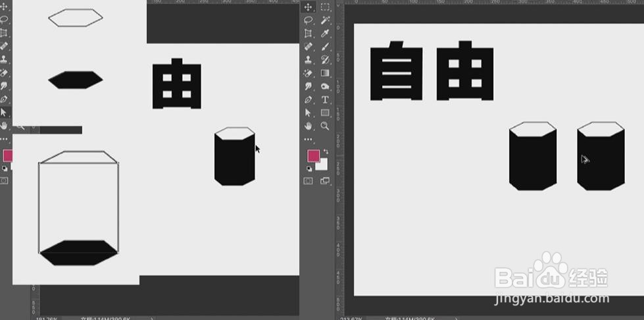Select the Smudge tool in left window

[4, 86]
